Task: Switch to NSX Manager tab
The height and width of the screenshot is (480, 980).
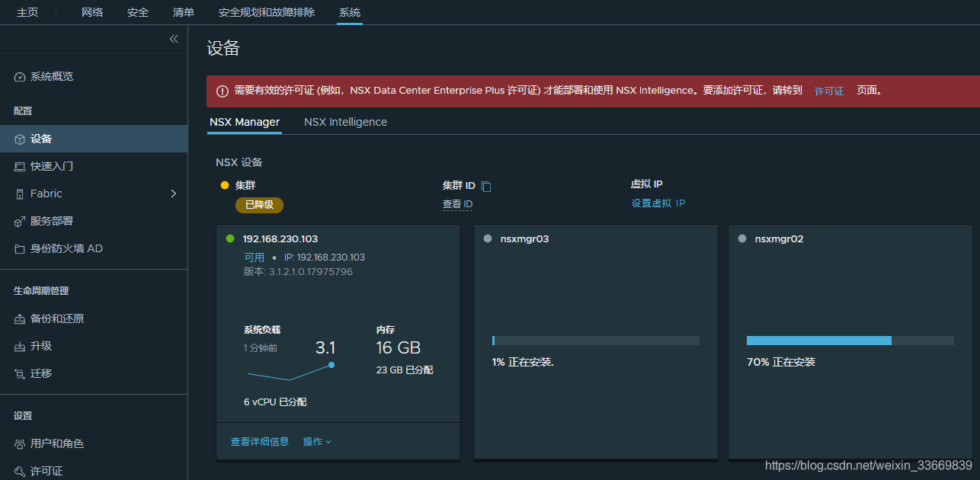Action: point(245,122)
